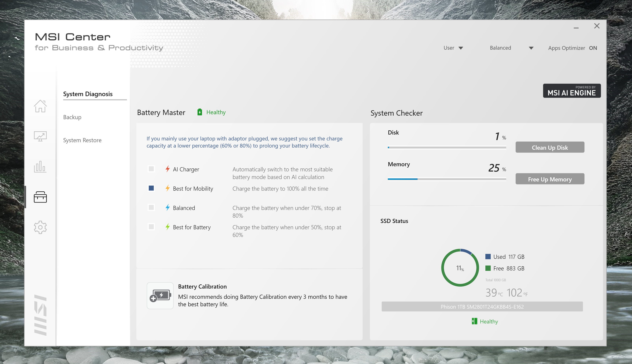Click the orange Best for Mobility lightning icon
Viewport: 632px width, 364px height.
pyautogui.click(x=168, y=188)
